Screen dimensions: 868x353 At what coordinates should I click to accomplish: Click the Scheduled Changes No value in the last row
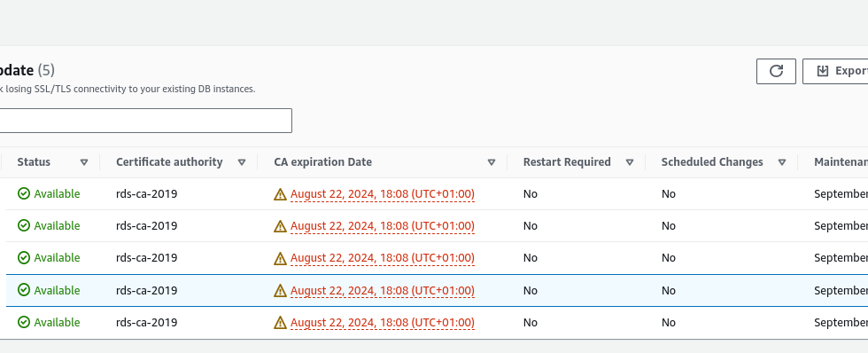tap(669, 323)
